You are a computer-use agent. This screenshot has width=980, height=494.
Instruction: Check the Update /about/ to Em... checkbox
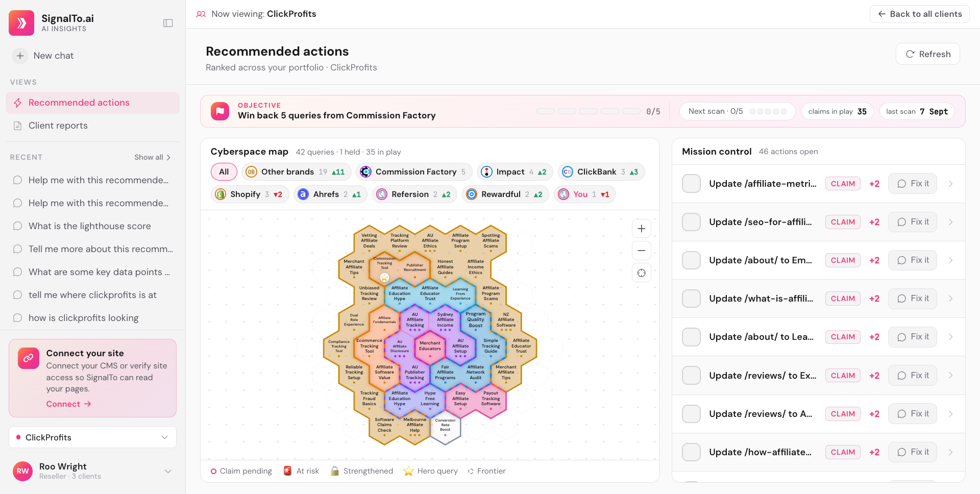coord(692,260)
